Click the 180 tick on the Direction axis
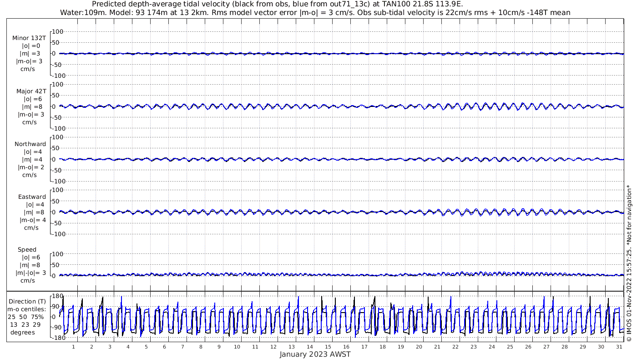 click(x=58, y=296)
